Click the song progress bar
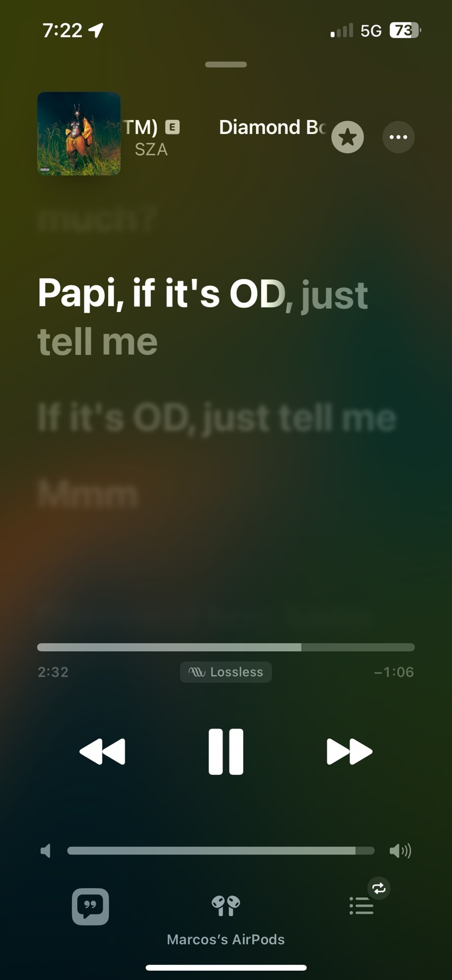This screenshot has height=980, width=452. click(x=226, y=647)
